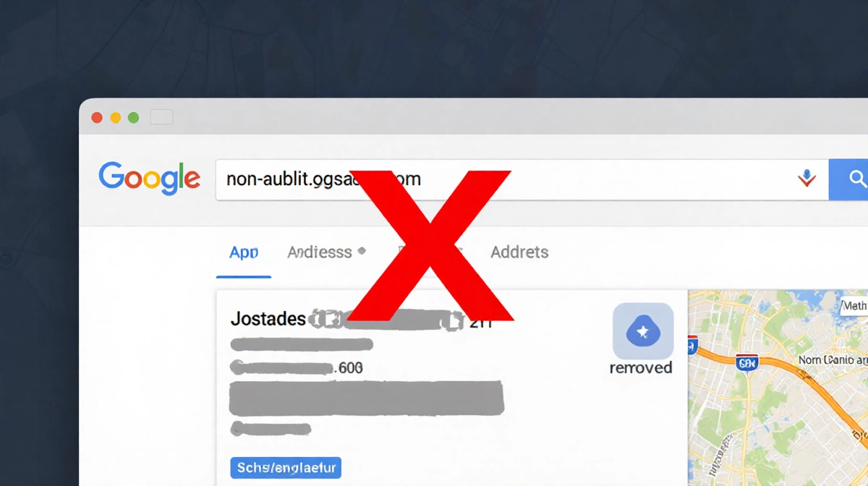
Task: Click the microphone voice search icon
Action: pos(807,179)
